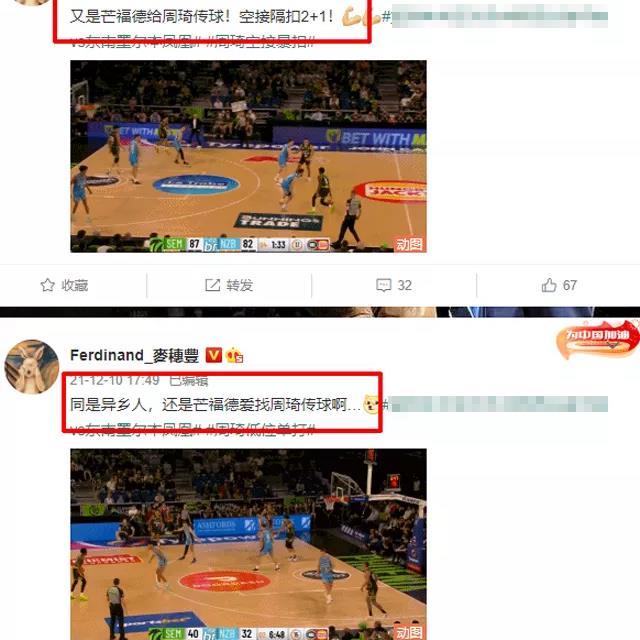This screenshot has height=640, width=640.
Task: Open the second basketball GIF with score 40-32
Action: pyautogui.click(x=248, y=544)
